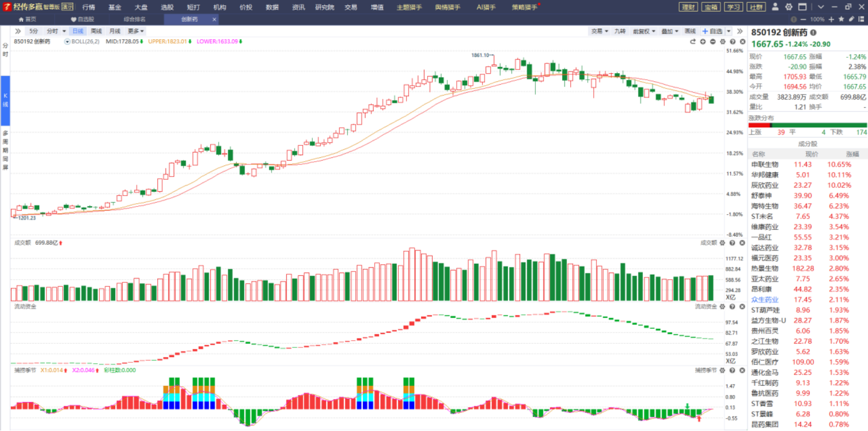The width and height of the screenshot is (868, 431).
Task: Add to watchlist with 自选 button
Action: (712, 31)
